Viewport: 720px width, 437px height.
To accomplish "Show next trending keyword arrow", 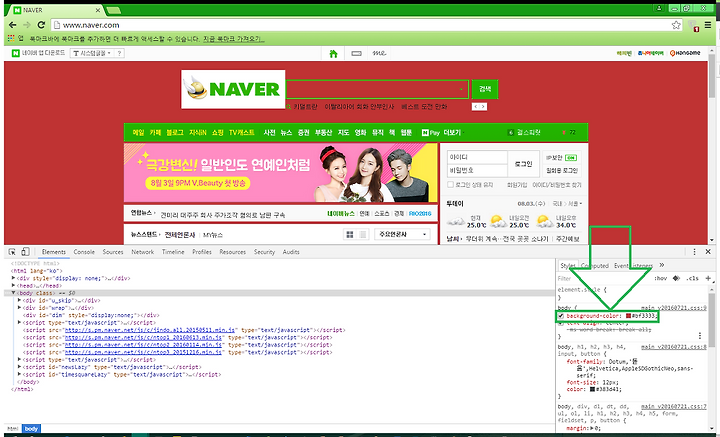I will coord(483,106).
